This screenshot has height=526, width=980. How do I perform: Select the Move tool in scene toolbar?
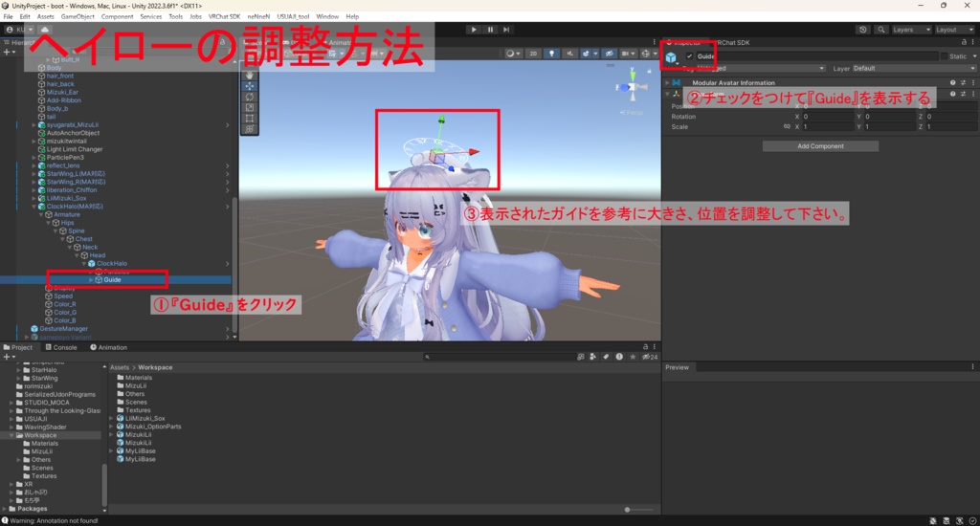click(x=250, y=85)
